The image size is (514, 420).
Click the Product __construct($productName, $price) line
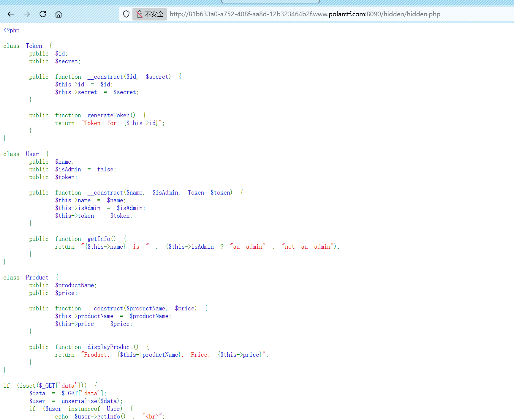point(118,308)
